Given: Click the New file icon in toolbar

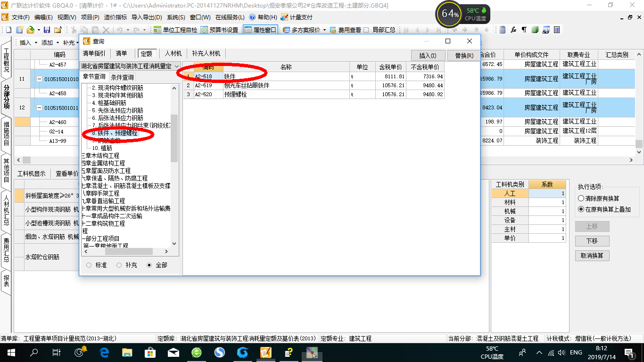Looking at the screenshot, I should [x=8, y=30].
